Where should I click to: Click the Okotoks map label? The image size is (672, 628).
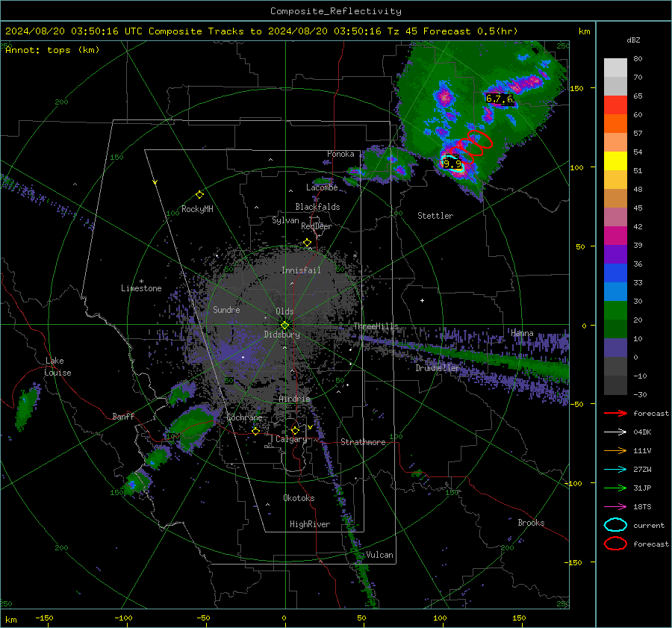pyautogui.click(x=299, y=498)
